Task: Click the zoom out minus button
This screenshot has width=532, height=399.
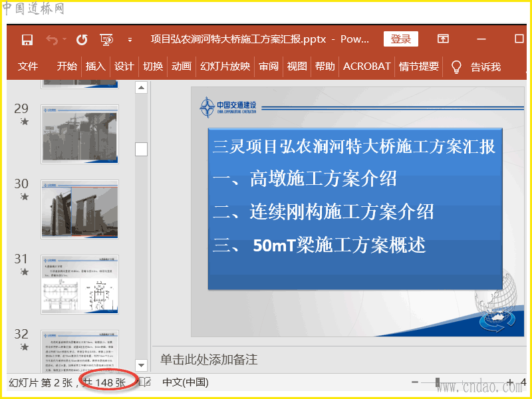Action: 414,382
